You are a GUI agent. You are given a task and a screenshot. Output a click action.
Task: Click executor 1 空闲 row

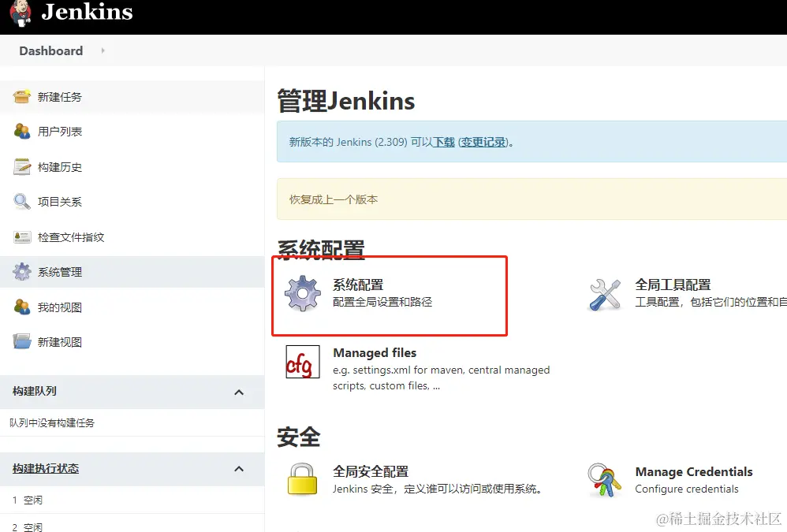132,500
